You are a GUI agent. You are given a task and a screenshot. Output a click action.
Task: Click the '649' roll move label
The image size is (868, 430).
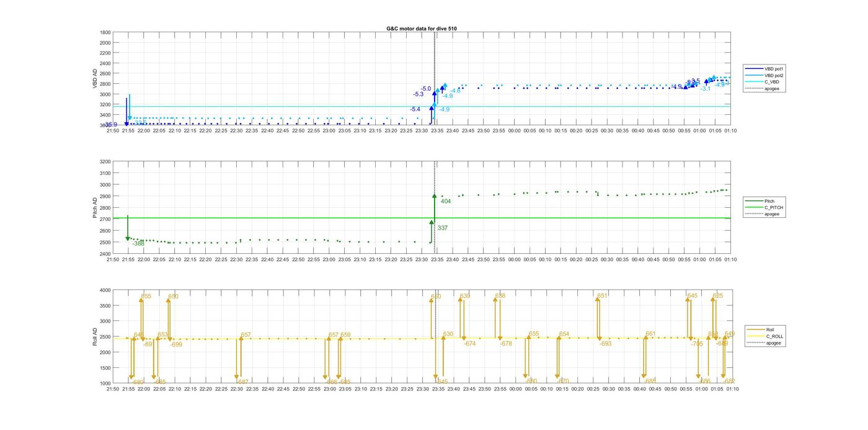click(x=730, y=334)
